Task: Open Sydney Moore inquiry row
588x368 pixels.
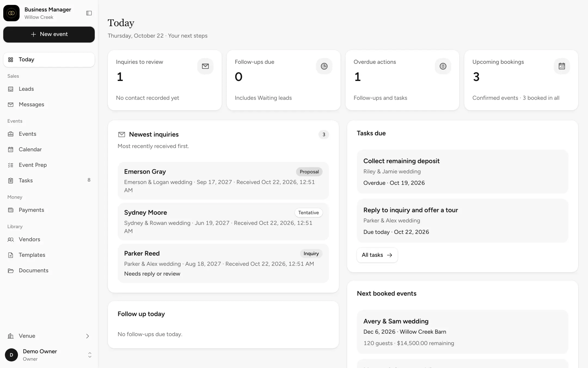Action: point(223,222)
